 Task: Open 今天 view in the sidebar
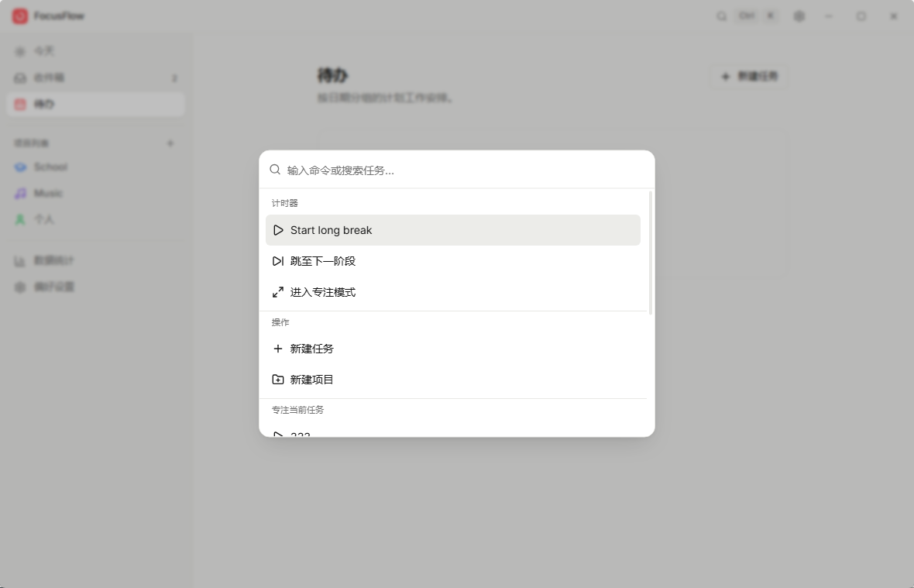click(95, 51)
